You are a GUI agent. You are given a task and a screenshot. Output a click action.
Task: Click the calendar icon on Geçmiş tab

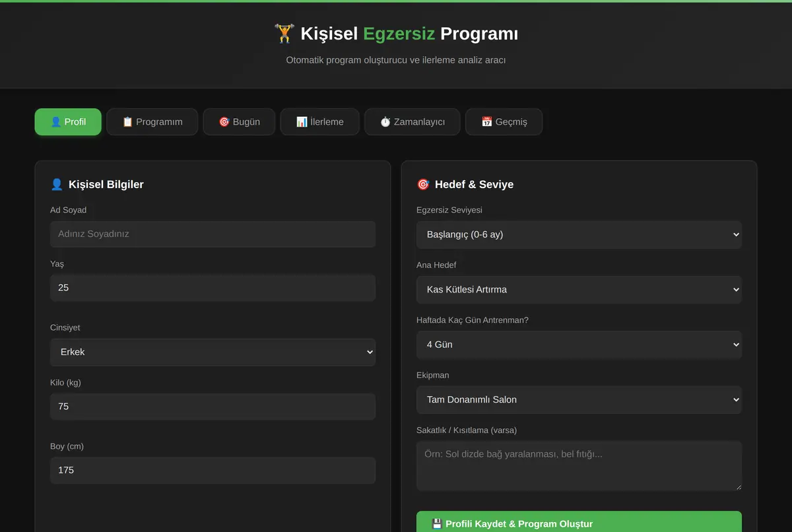coord(486,122)
